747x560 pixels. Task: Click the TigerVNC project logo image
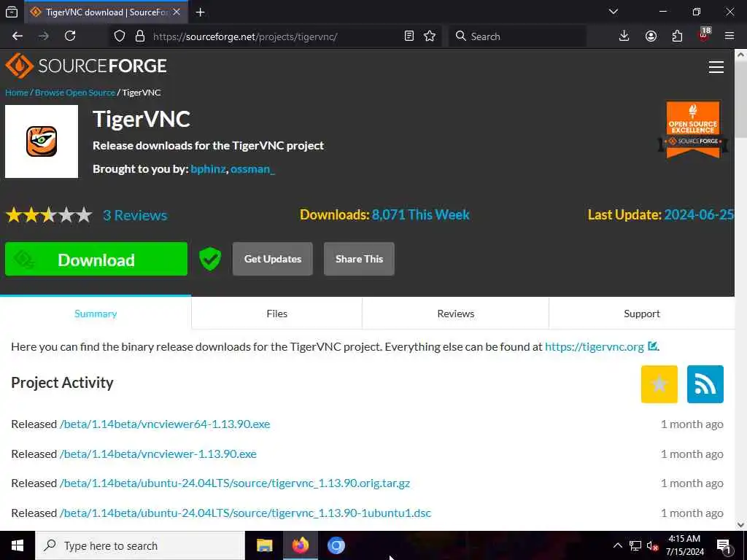tap(42, 141)
